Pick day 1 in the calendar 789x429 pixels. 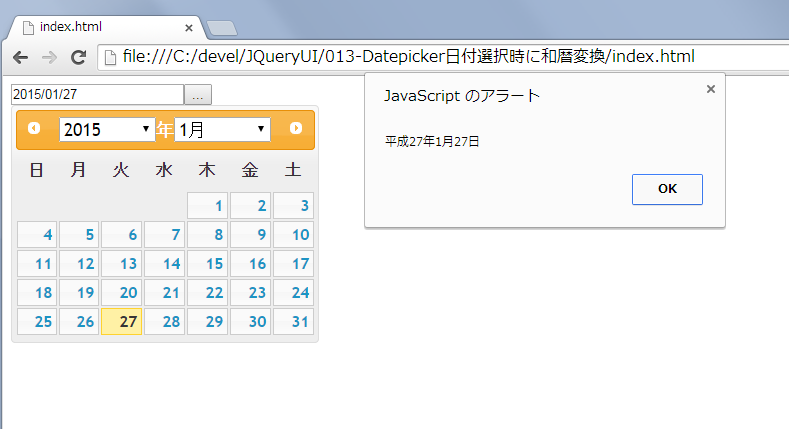click(208, 206)
